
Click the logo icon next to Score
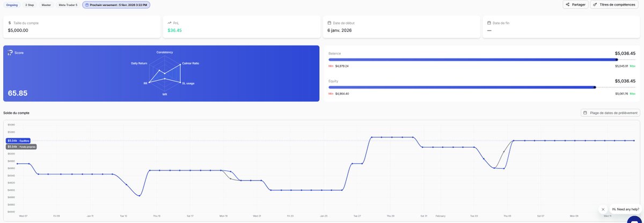[10, 53]
